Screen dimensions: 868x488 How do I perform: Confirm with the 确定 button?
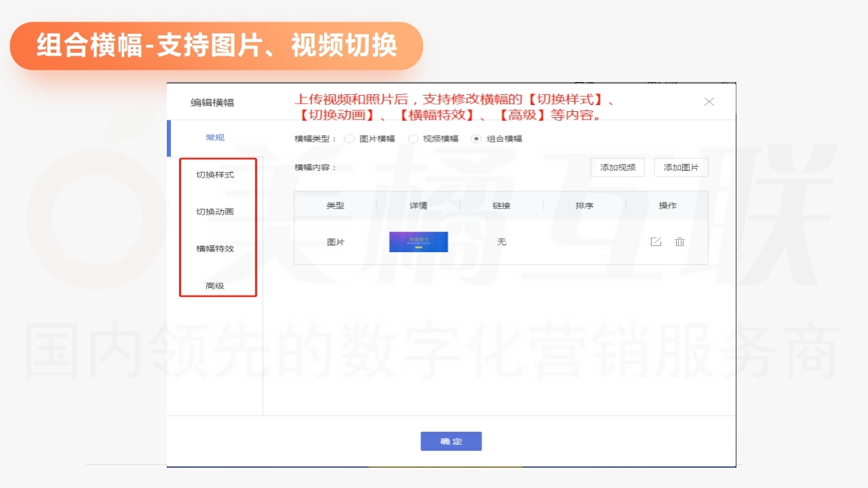pyautogui.click(x=451, y=441)
